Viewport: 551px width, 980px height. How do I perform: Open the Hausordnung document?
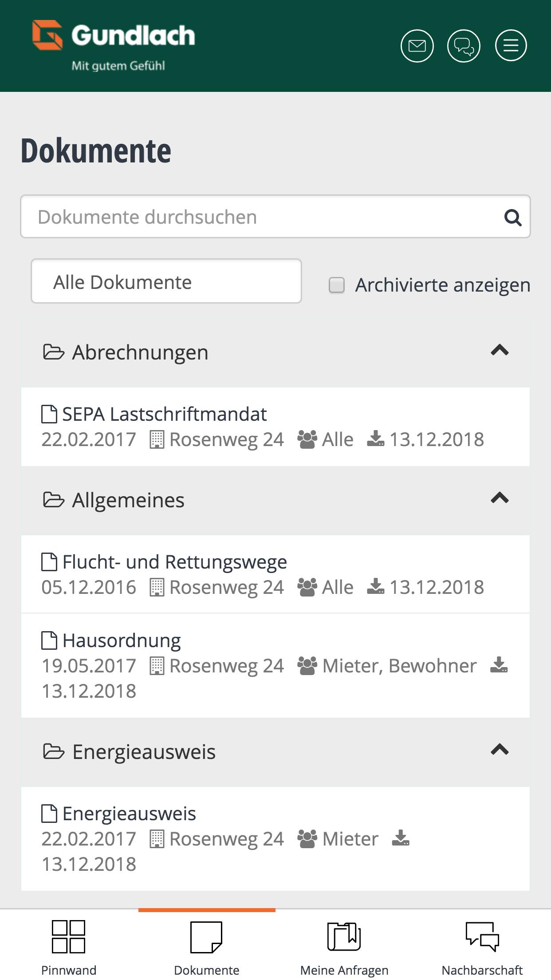coord(122,640)
